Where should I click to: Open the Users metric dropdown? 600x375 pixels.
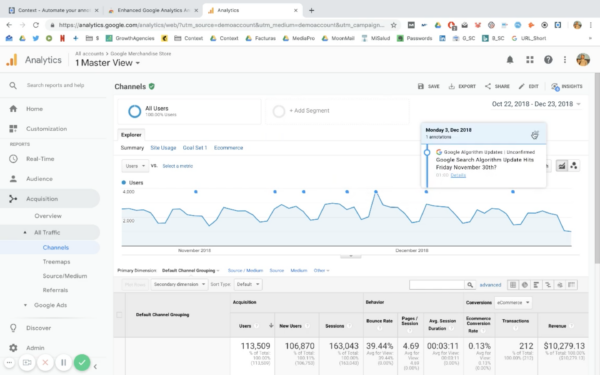click(135, 166)
